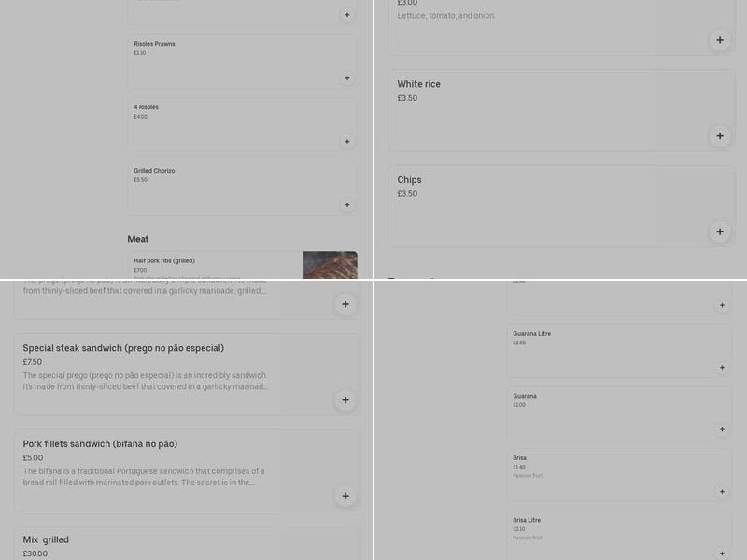Viewport: 747px width, 560px height.
Task: Add White rice using plus icon
Action: coord(720,136)
